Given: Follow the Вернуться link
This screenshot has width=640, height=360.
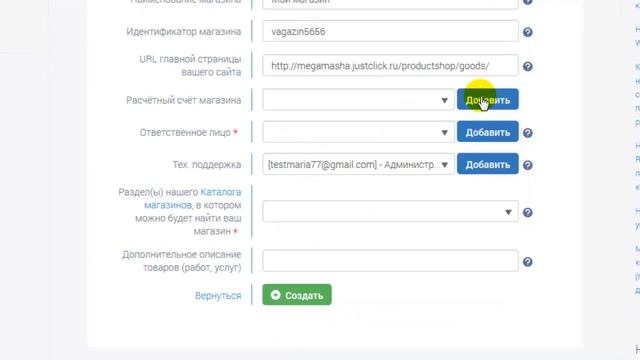Looking at the screenshot, I should pyautogui.click(x=218, y=296).
